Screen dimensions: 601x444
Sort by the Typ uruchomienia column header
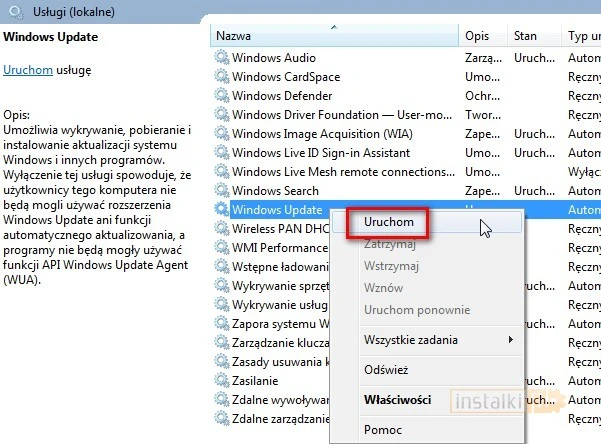pyautogui.click(x=581, y=36)
